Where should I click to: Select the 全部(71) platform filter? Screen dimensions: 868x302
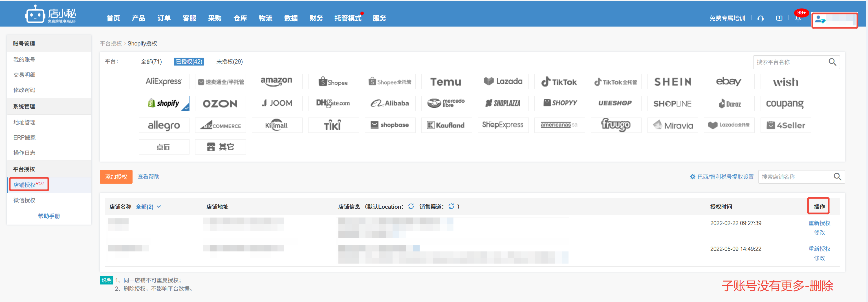(151, 62)
